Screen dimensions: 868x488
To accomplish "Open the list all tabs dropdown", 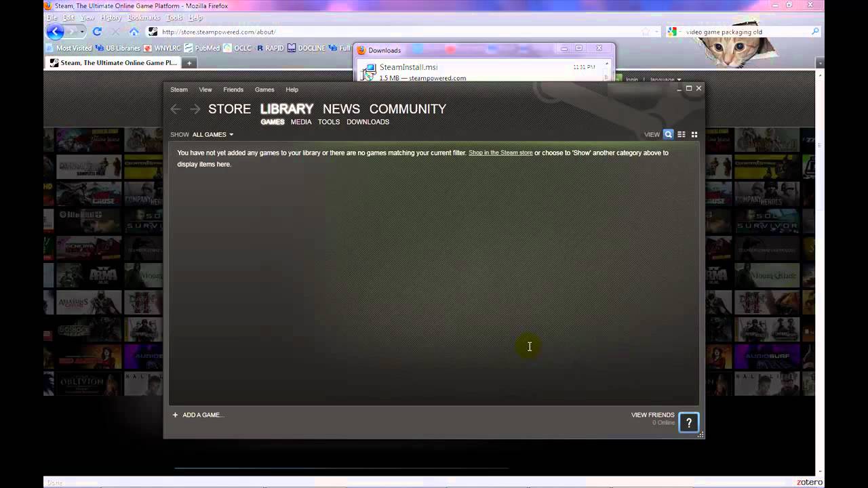I will [820, 63].
